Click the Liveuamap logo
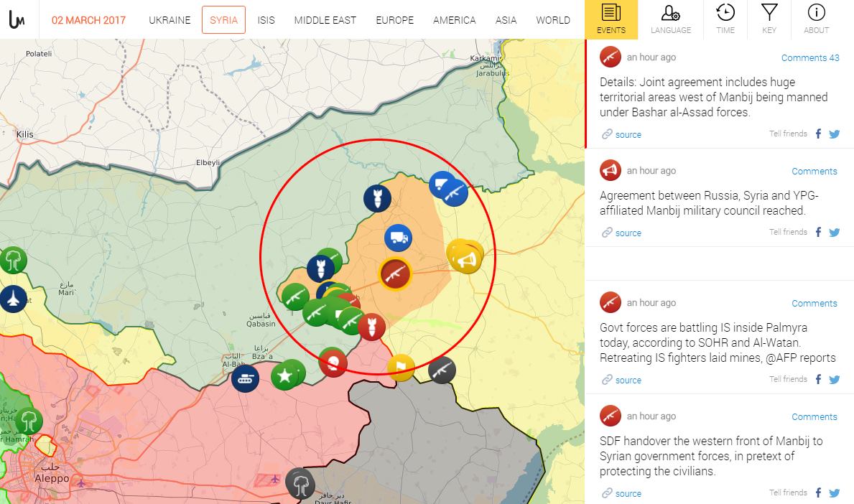This screenshot has width=854, height=504. pos(17,20)
